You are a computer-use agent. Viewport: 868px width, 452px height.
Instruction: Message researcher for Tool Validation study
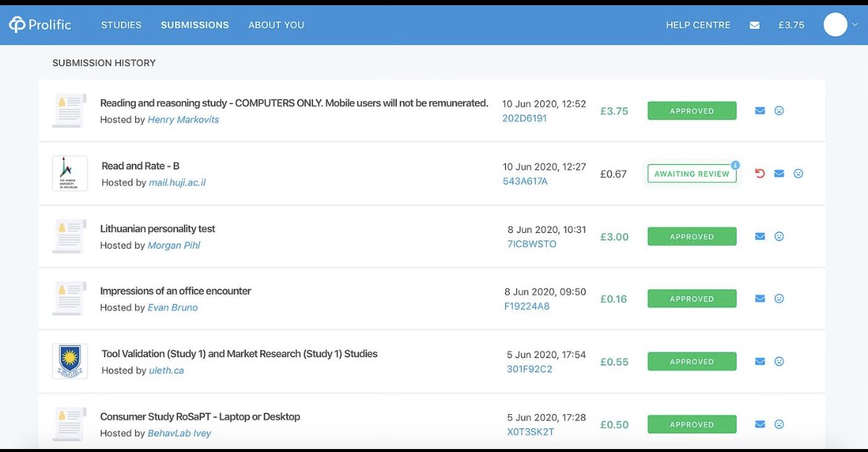760,361
